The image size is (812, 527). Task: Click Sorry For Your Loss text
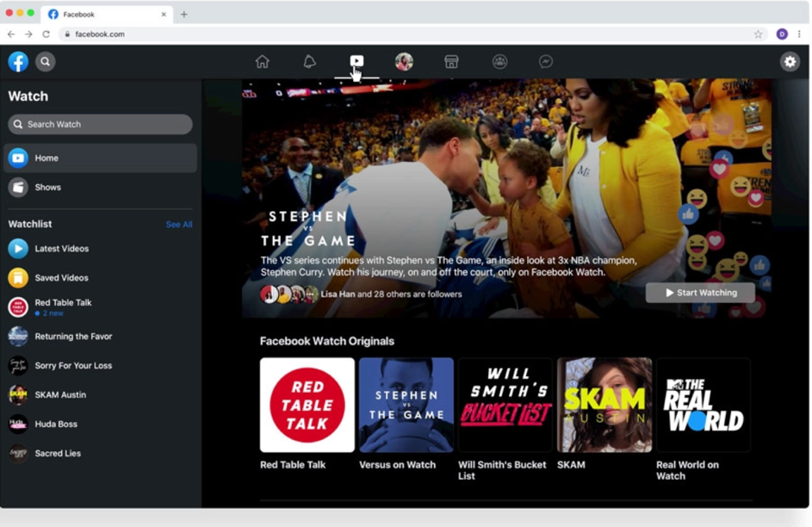73,365
